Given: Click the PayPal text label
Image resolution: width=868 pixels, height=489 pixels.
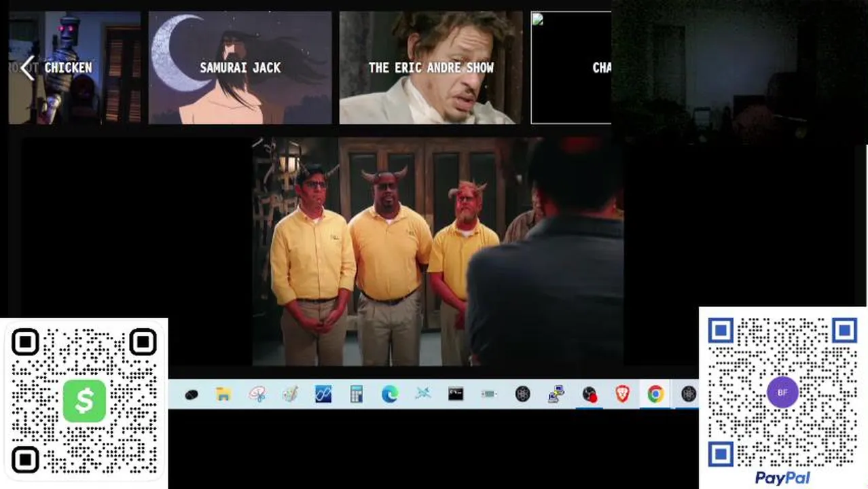Looking at the screenshot, I should click(782, 478).
